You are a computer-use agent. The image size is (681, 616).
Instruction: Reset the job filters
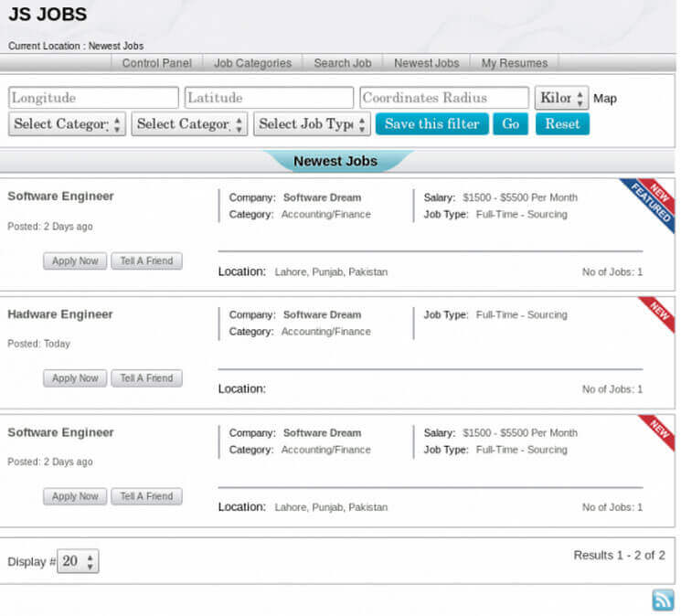click(x=562, y=124)
